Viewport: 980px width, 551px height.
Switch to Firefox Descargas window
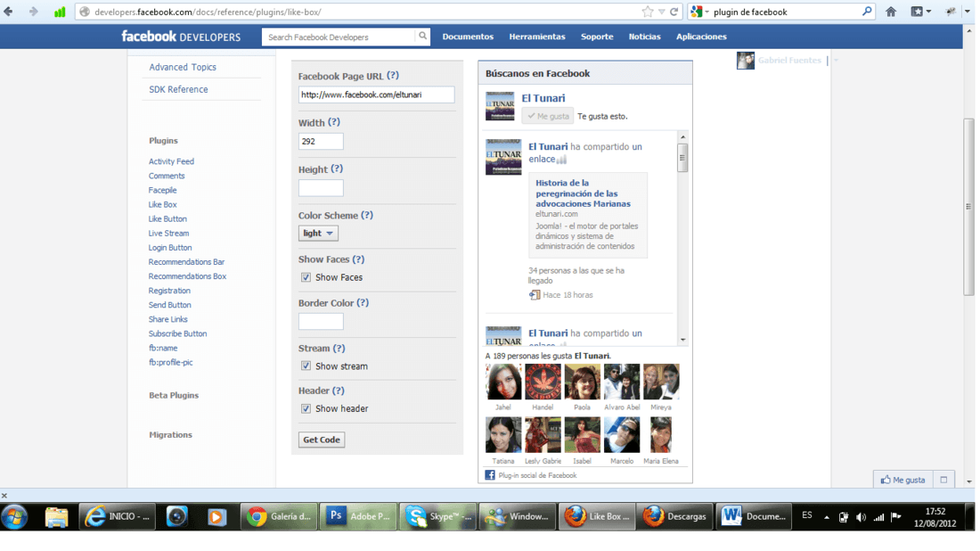click(x=675, y=516)
